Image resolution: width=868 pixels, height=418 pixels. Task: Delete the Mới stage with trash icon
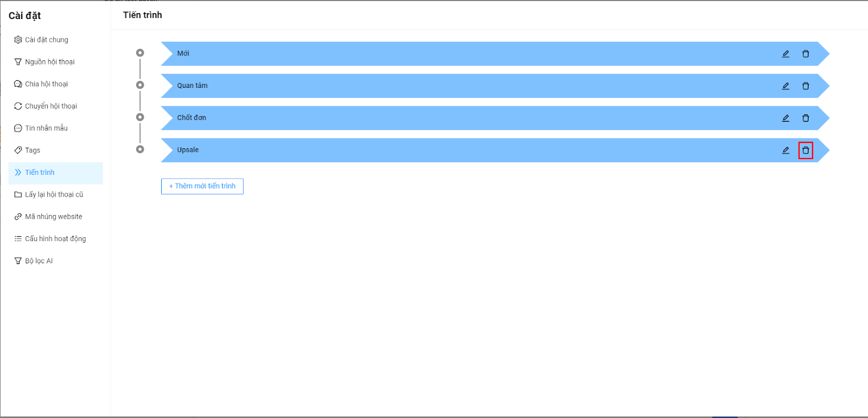coord(806,54)
